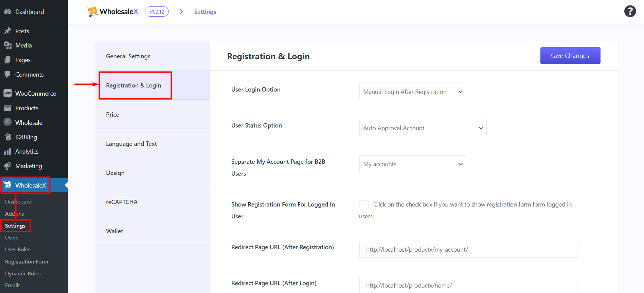Click the Products box icon

point(8,108)
